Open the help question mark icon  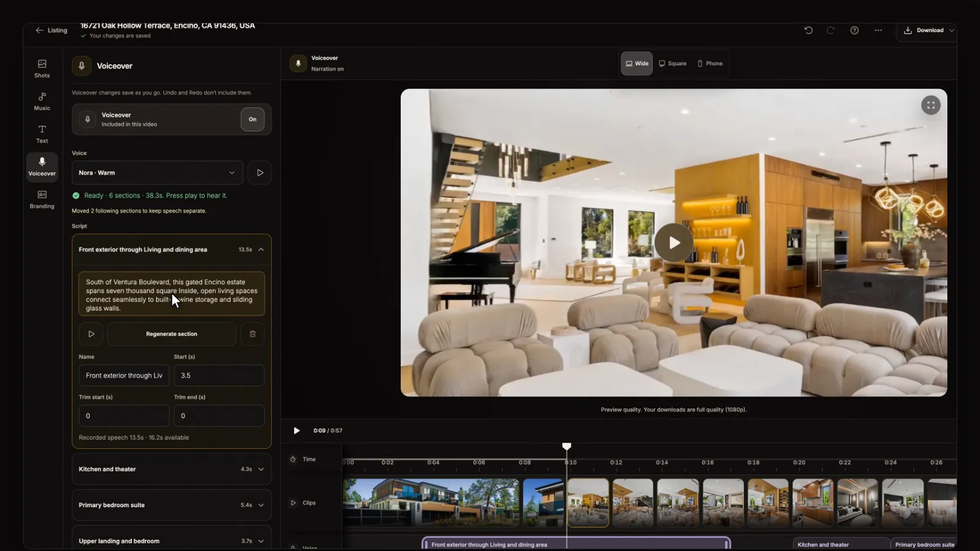click(854, 30)
